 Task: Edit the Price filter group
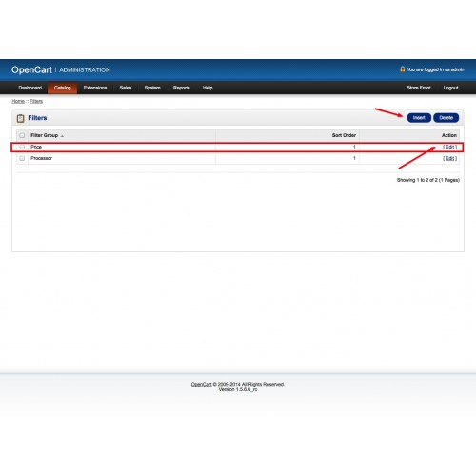(x=450, y=147)
